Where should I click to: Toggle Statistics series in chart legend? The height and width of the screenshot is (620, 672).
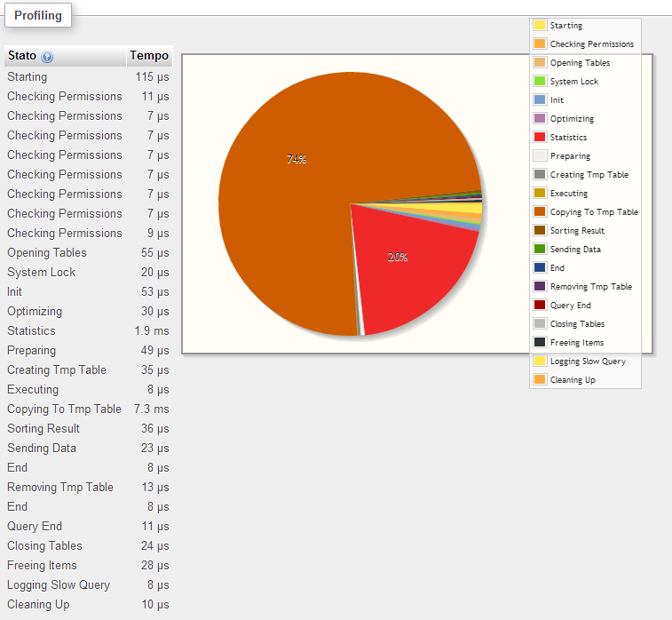tap(567, 138)
